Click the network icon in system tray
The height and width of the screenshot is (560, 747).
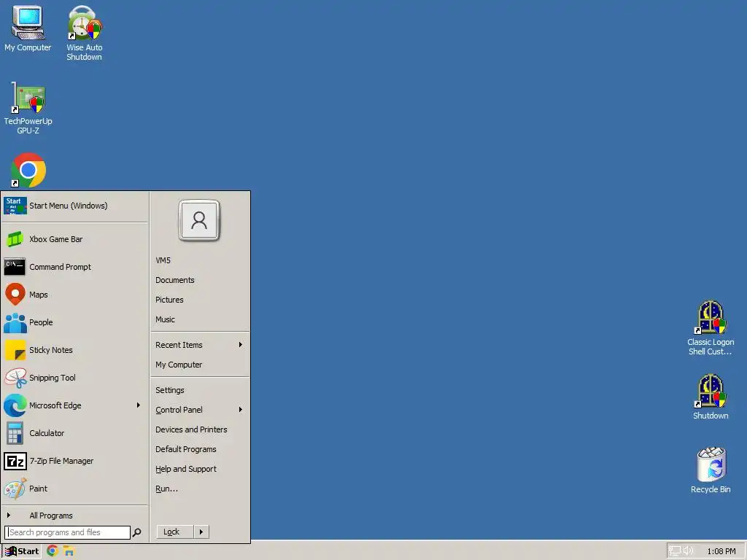675,551
